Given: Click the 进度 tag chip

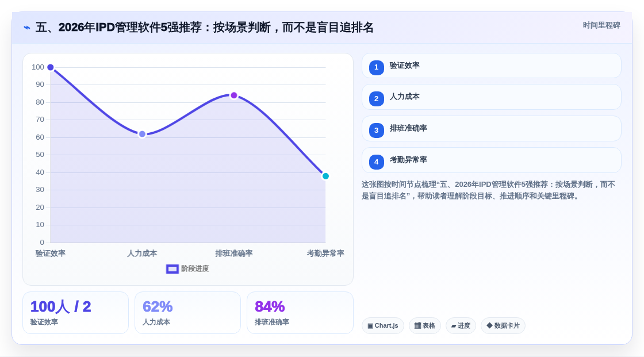Looking at the screenshot, I should 461,326.
